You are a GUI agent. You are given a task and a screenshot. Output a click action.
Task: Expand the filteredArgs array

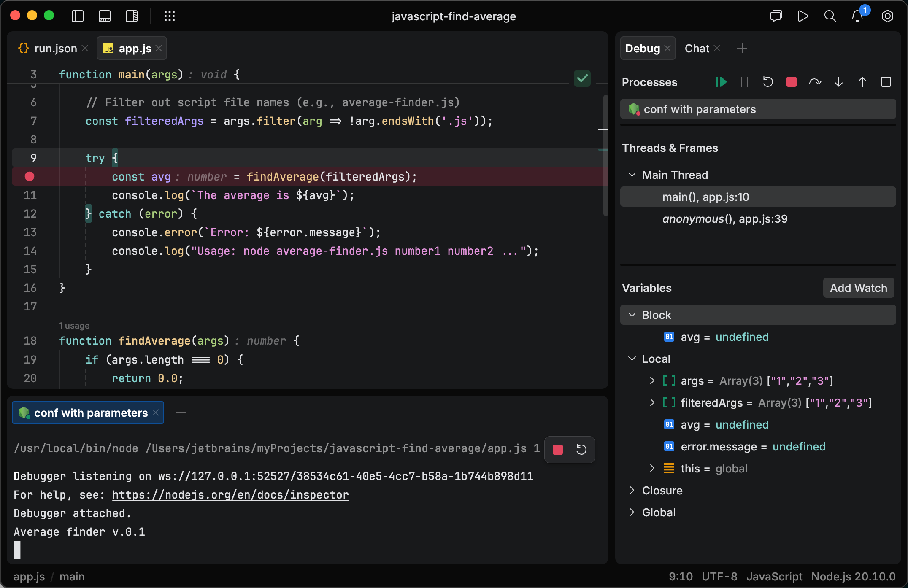(x=652, y=402)
